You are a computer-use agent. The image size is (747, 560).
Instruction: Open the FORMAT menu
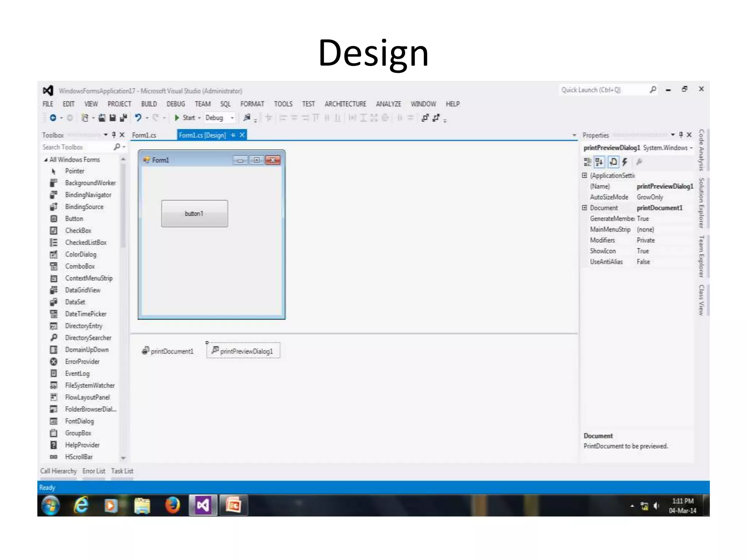click(x=252, y=104)
